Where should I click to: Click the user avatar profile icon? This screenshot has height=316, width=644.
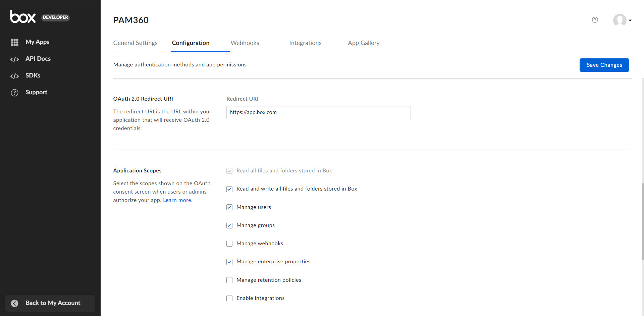coord(620,20)
